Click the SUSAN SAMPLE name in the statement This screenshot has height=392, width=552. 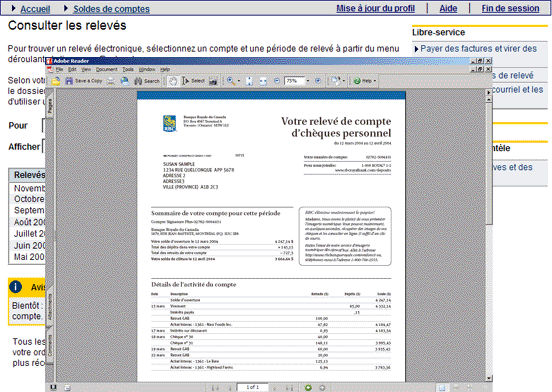pyautogui.click(x=179, y=164)
